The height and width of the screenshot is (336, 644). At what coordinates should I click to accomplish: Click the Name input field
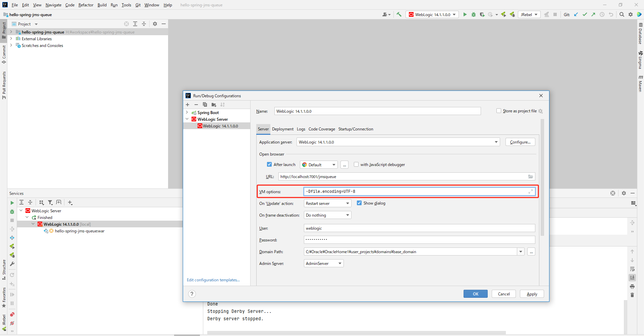[378, 111]
